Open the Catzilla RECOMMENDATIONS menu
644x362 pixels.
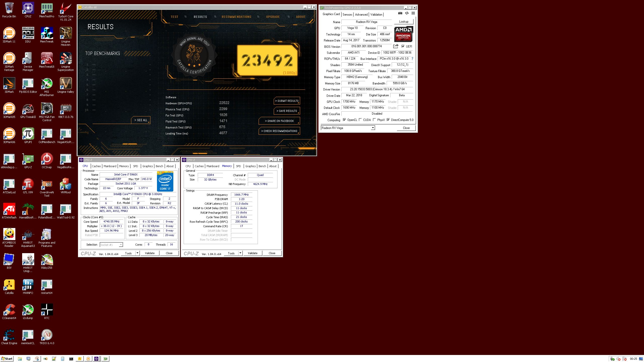pyautogui.click(x=236, y=17)
